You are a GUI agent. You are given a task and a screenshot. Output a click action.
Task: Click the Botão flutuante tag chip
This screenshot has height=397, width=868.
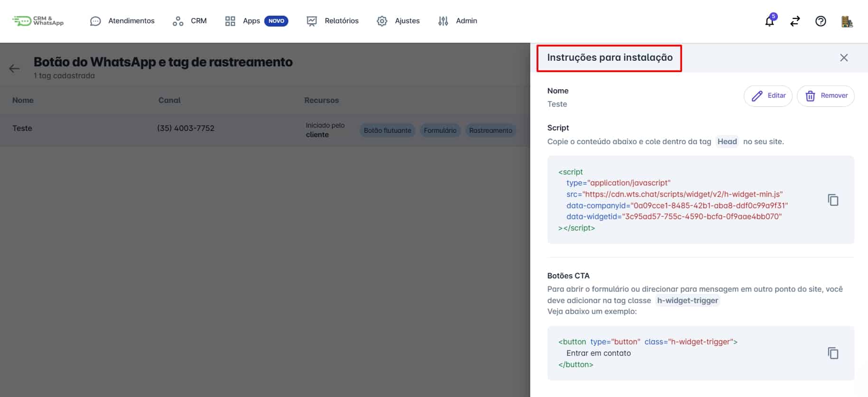388,130
